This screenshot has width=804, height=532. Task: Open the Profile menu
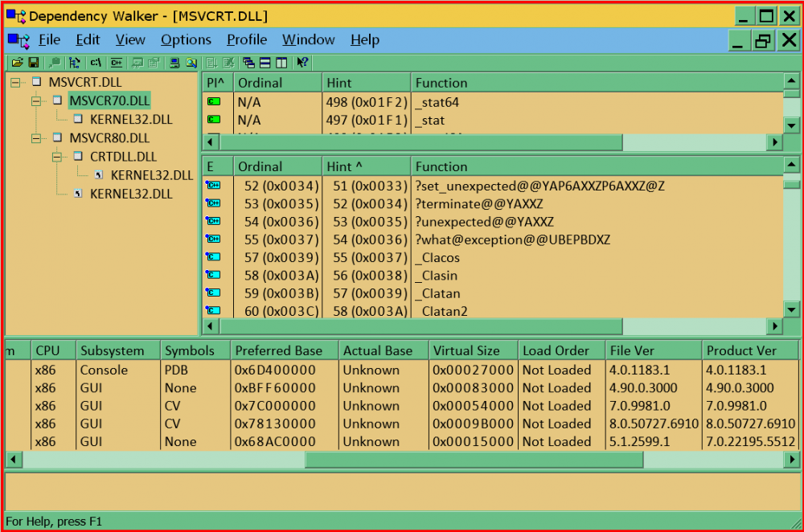pos(246,39)
